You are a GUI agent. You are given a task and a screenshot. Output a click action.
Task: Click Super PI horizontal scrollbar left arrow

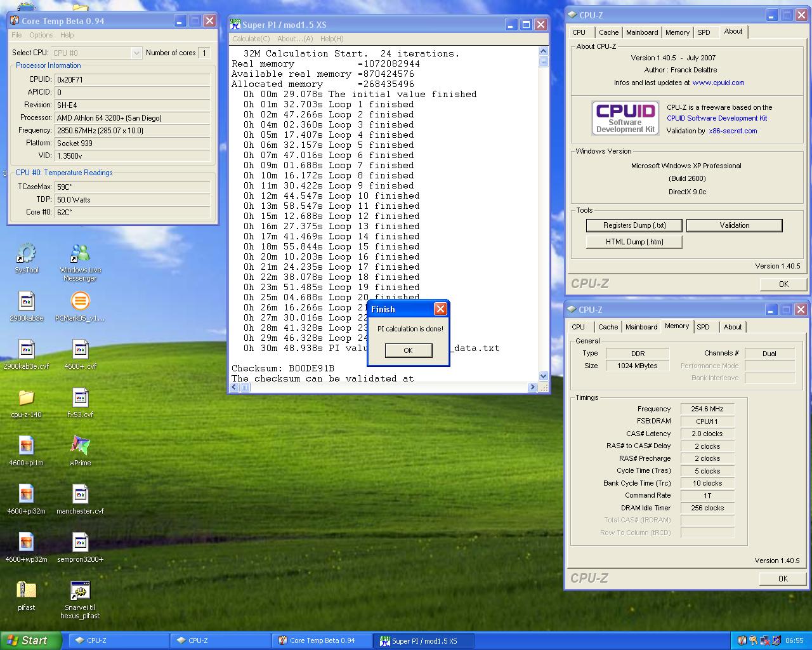[234, 387]
